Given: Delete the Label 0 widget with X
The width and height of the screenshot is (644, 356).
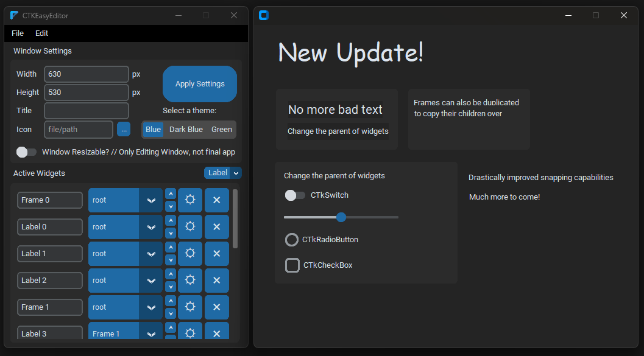Looking at the screenshot, I should (217, 227).
